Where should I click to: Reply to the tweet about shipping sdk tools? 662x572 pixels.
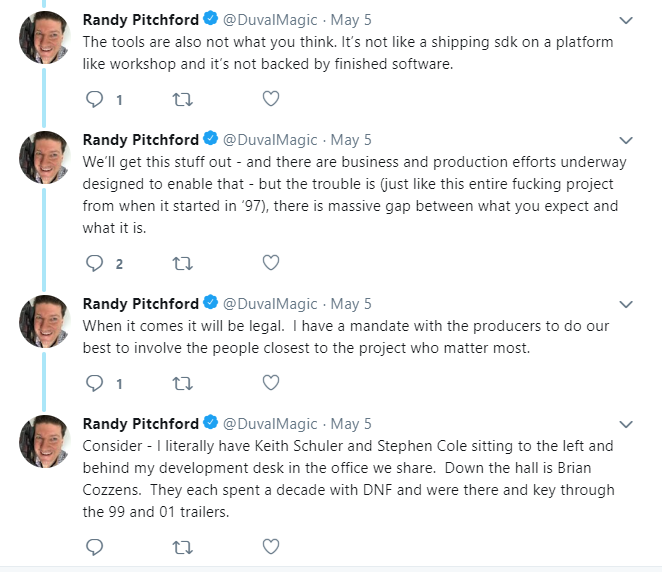click(94, 100)
